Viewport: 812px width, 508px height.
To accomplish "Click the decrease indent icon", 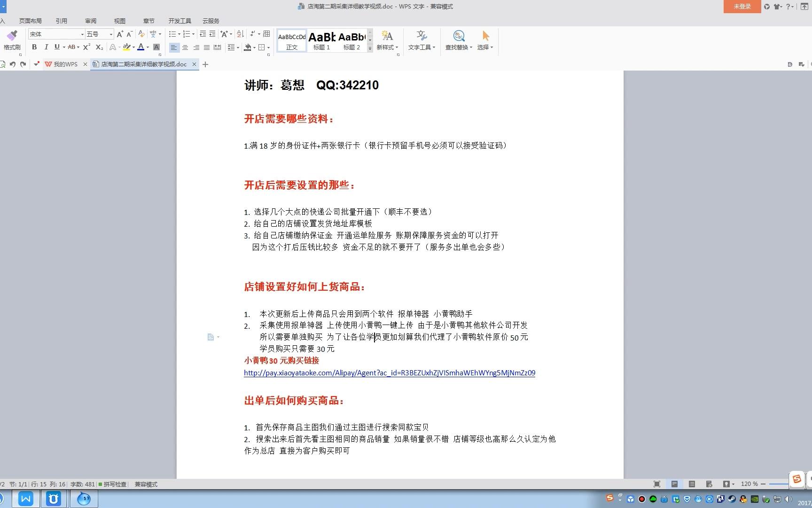I will click(x=203, y=34).
